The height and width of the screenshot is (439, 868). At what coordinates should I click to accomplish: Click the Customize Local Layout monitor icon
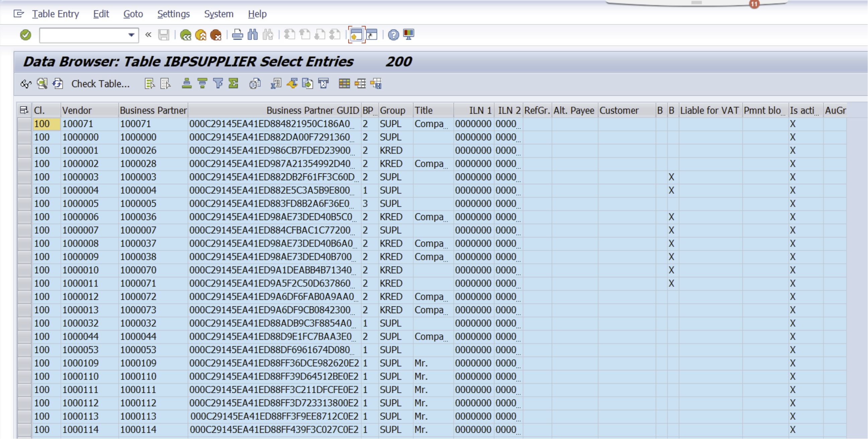pos(409,35)
